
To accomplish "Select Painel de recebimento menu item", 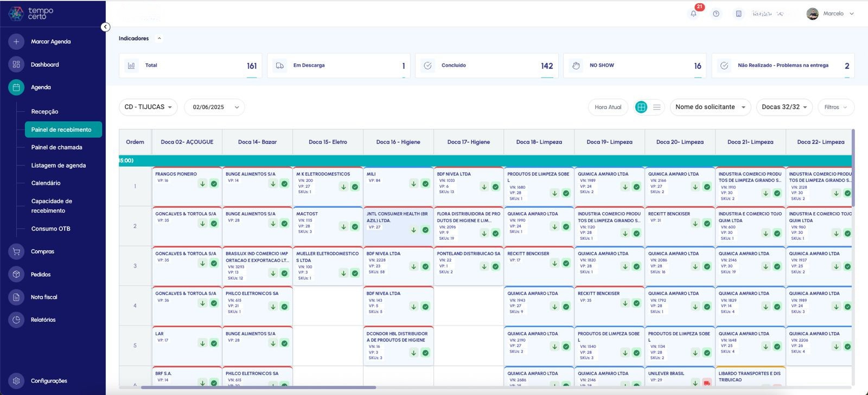I will click(x=63, y=130).
